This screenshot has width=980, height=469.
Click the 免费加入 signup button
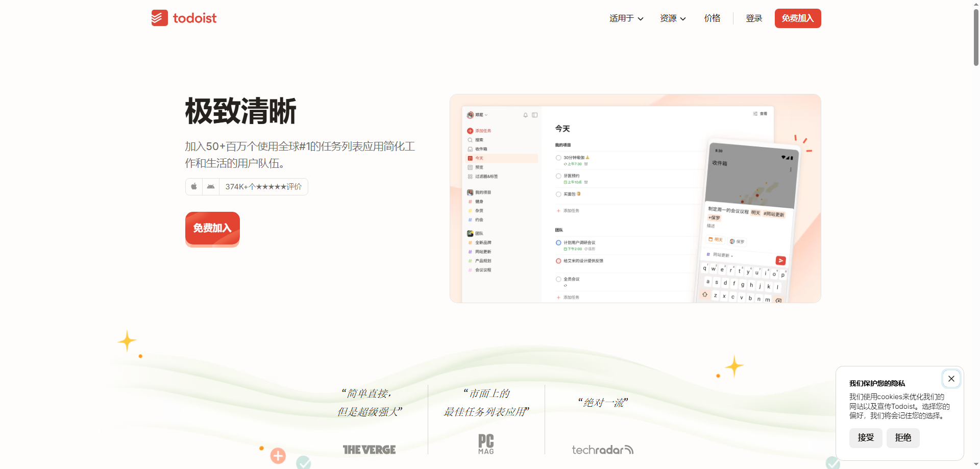pos(797,18)
